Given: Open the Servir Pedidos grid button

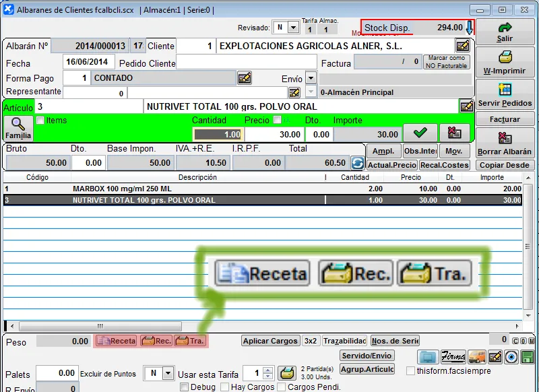Looking at the screenshot, I should pyautogui.click(x=505, y=94).
